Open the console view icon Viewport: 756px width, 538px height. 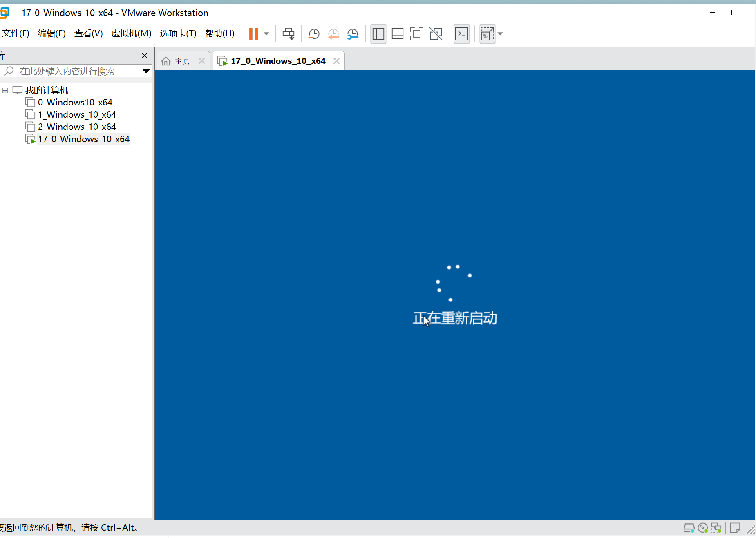point(462,34)
